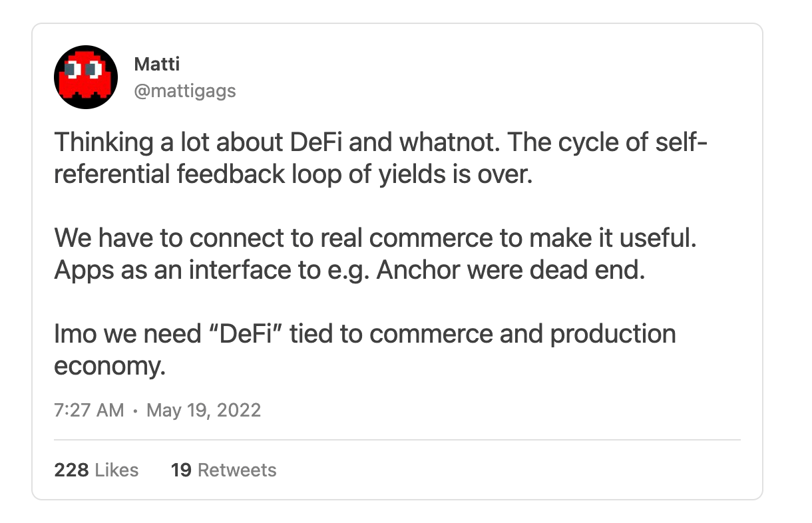Click the sentence "We have to connect"
This screenshot has height=523, width=812.
click(x=375, y=238)
